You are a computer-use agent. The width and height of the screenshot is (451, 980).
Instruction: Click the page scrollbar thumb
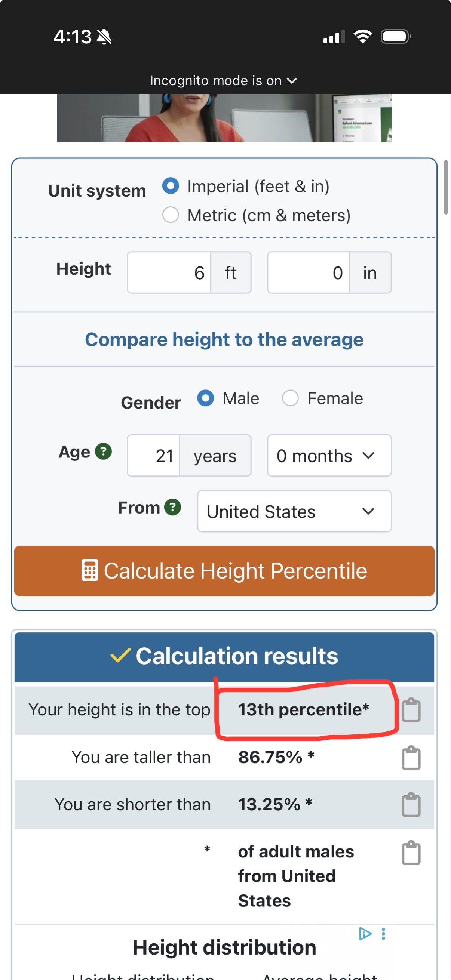(446, 187)
